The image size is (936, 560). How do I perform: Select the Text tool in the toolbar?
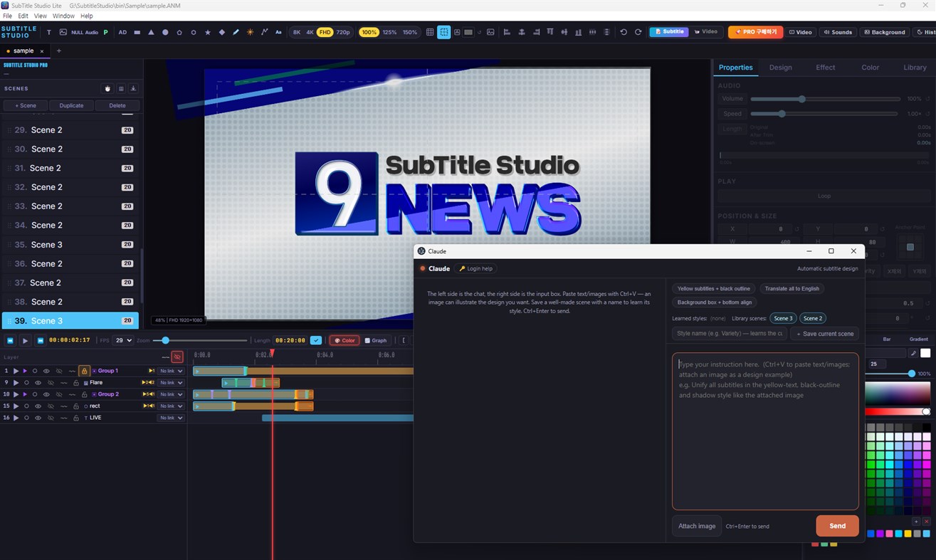(49, 32)
